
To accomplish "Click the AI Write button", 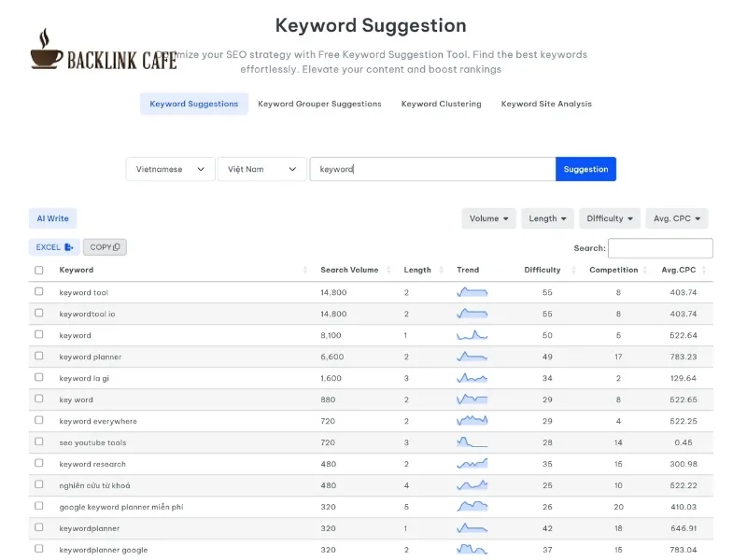I will pos(53,218).
